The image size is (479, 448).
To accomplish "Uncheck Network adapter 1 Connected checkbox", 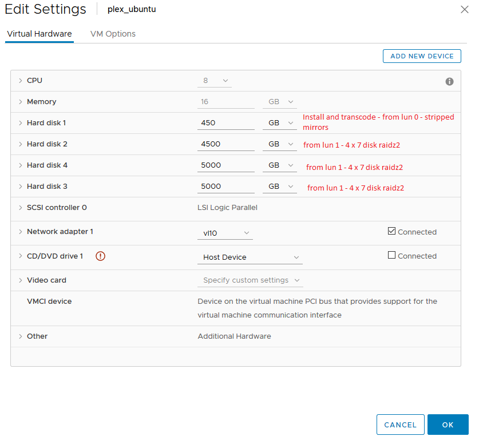I will coord(391,231).
